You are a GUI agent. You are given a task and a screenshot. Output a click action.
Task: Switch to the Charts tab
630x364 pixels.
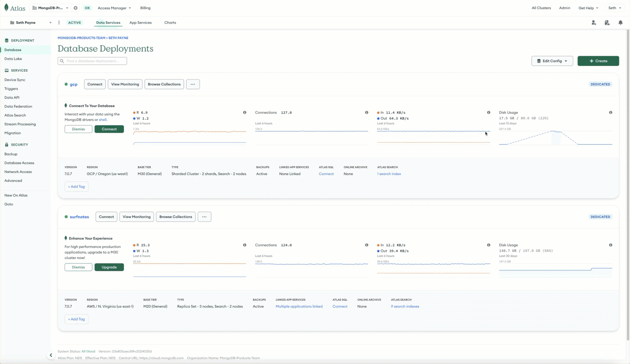coord(170,23)
